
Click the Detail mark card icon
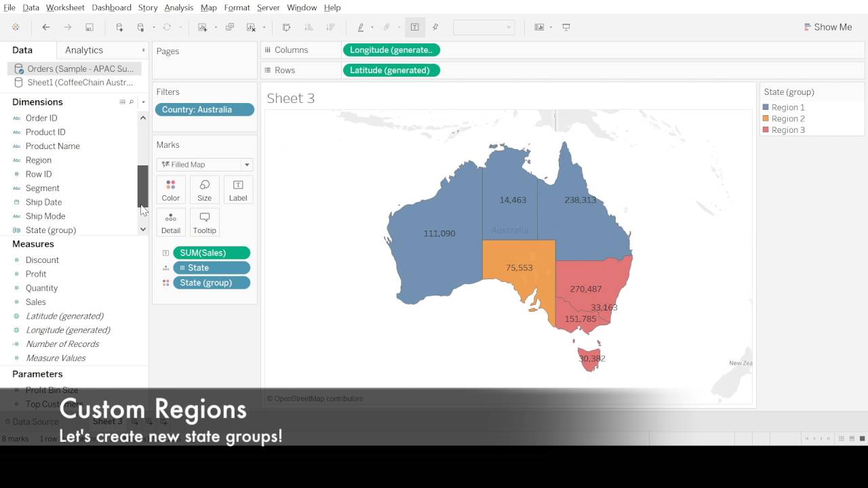(170, 222)
